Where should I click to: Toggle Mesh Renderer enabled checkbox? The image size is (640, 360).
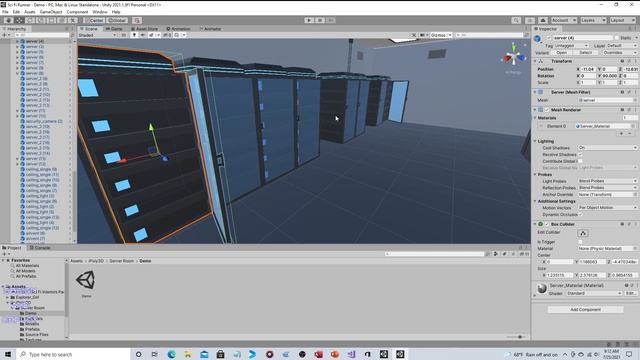coord(547,110)
